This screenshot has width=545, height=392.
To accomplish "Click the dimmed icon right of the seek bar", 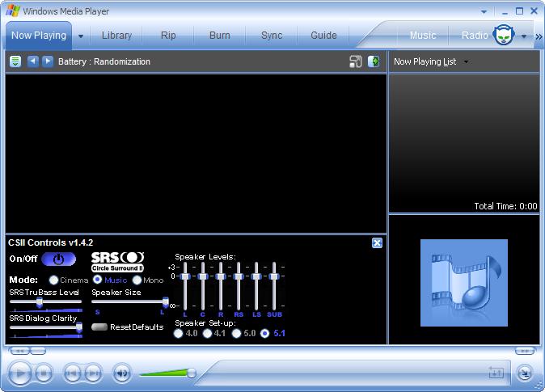I will [496, 373].
